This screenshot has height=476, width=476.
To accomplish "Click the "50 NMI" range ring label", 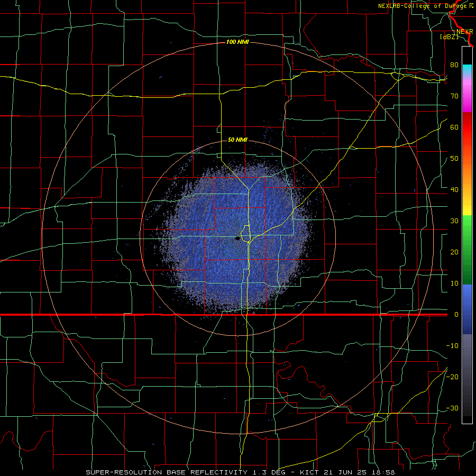I will pyautogui.click(x=237, y=140).
